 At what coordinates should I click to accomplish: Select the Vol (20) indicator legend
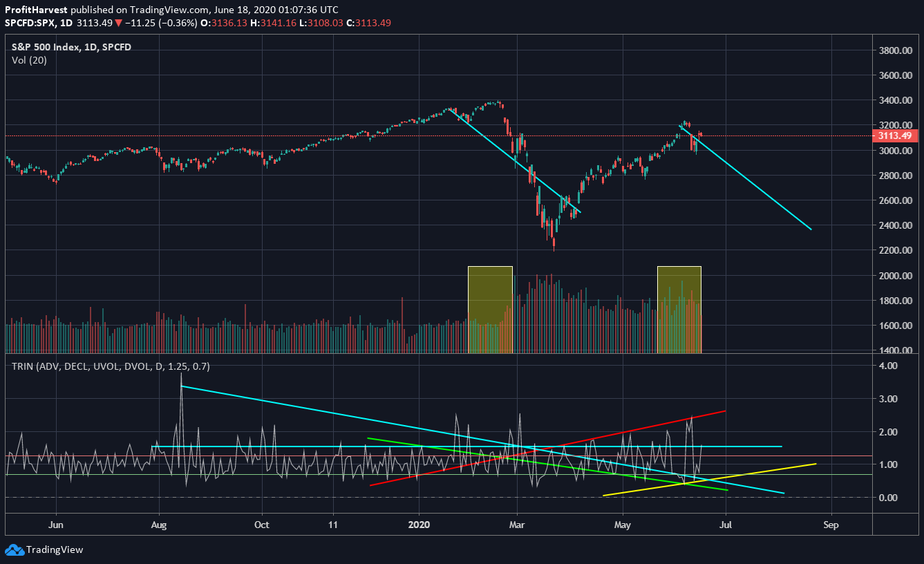point(30,60)
